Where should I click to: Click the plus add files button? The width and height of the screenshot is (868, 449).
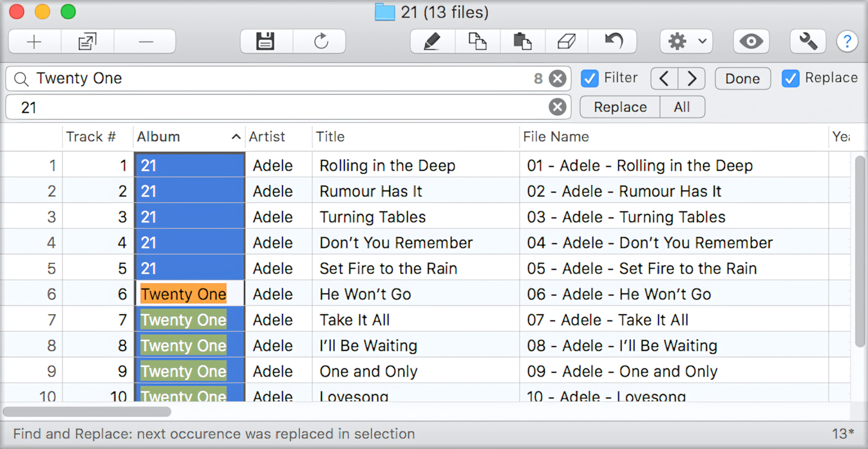tap(35, 42)
